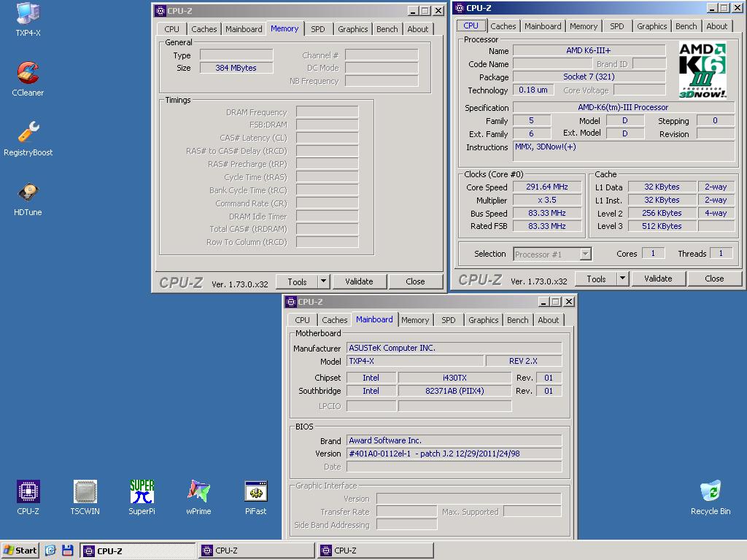
Task: Open Memory tab in the CPU window
Action: click(584, 26)
